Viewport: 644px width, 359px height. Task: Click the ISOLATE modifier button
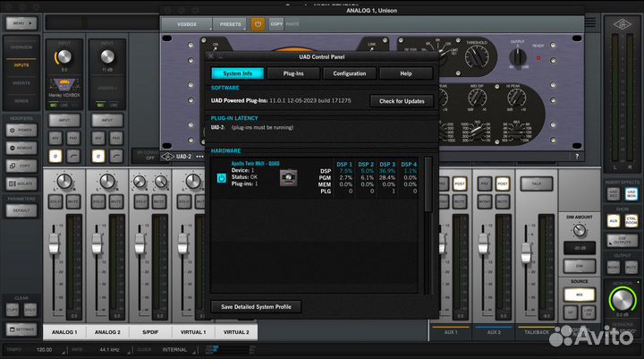(x=21, y=184)
